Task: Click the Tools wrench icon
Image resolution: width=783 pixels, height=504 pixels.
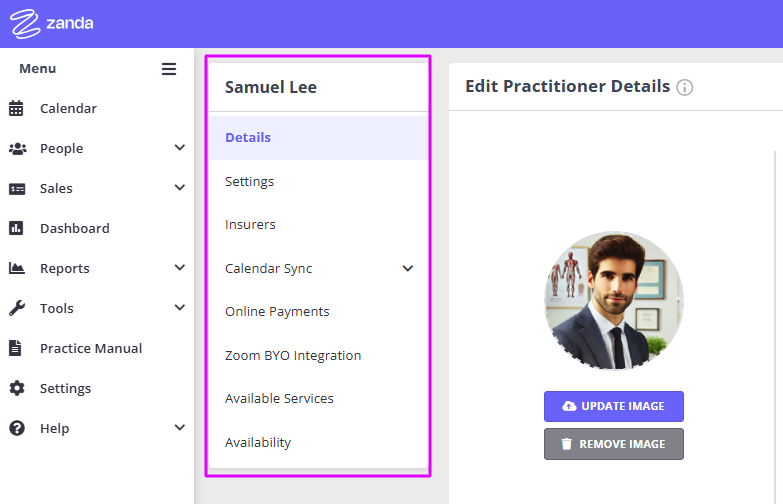Action: (16, 308)
